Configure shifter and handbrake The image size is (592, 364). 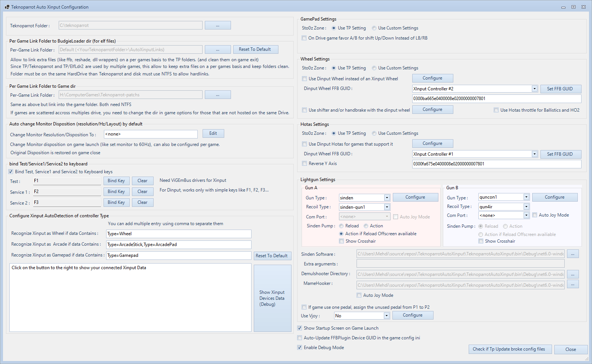(x=432, y=109)
